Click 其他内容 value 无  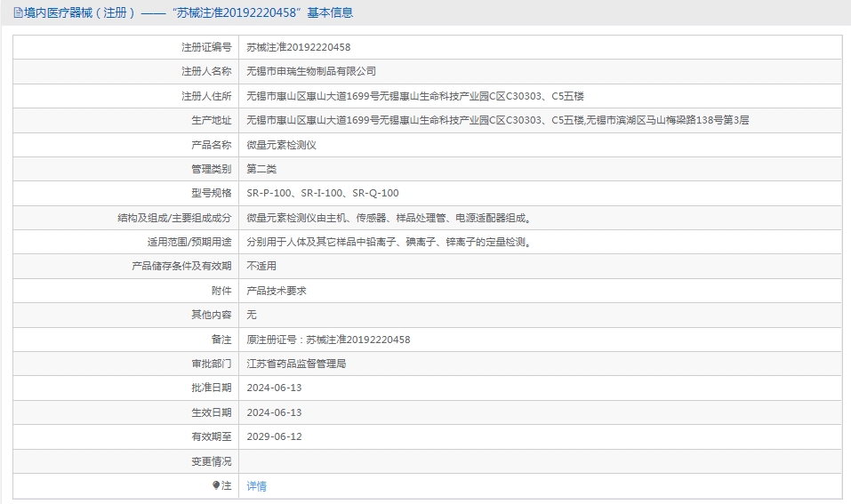(x=252, y=315)
